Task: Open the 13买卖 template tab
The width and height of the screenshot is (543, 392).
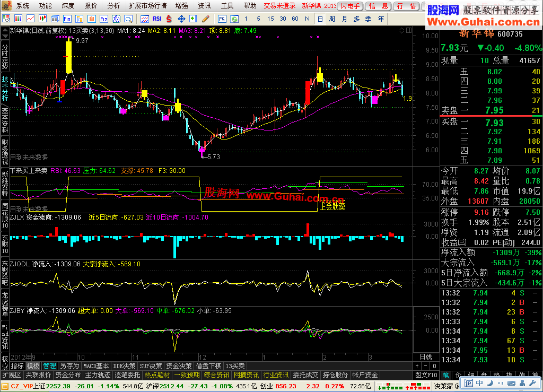Action: pyautogui.click(x=235, y=366)
